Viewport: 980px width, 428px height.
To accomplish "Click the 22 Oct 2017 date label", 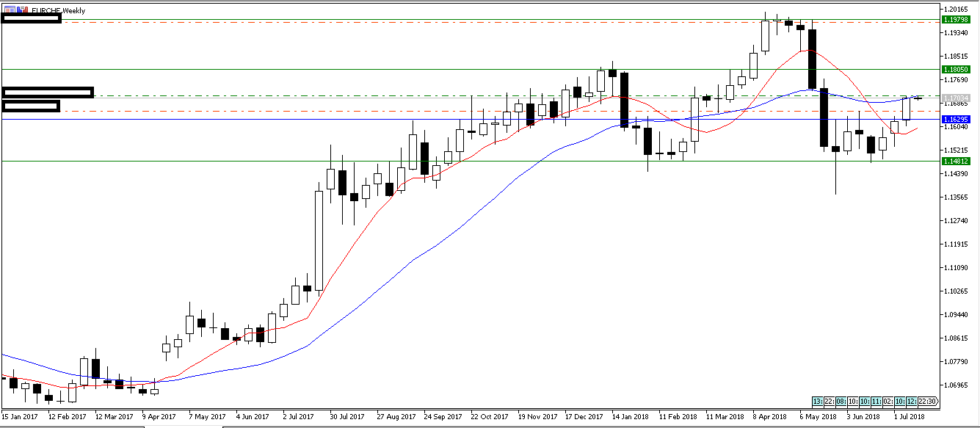I will (x=490, y=417).
